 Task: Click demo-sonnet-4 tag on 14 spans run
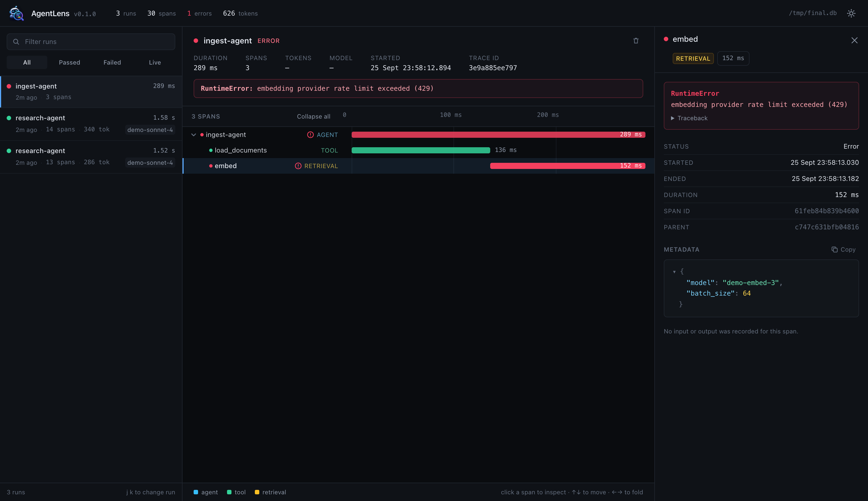pos(150,130)
